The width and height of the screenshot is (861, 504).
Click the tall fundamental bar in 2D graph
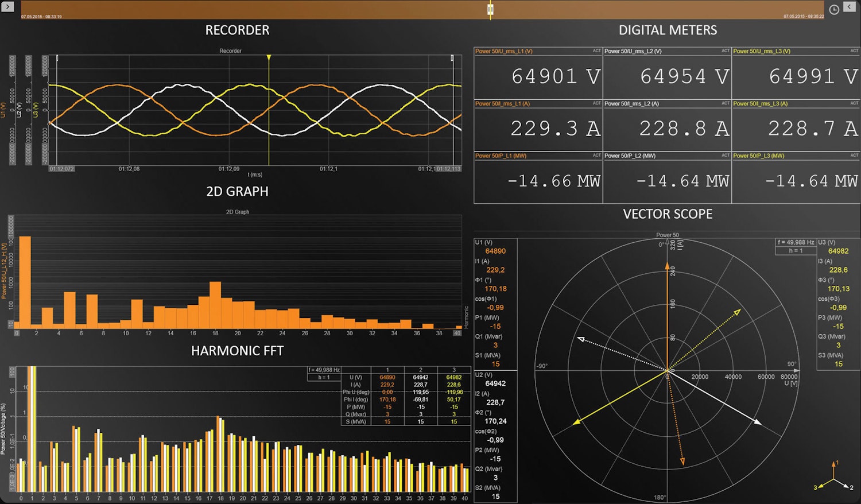click(25, 282)
